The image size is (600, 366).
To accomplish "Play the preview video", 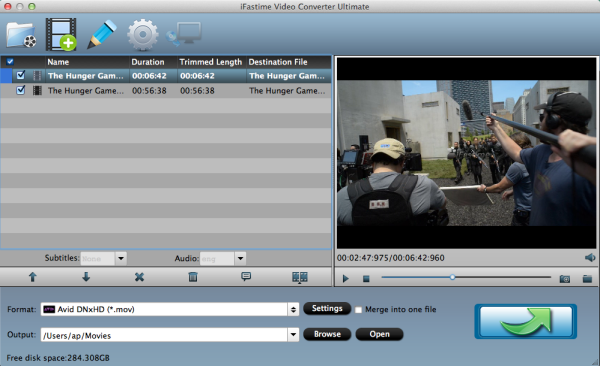I will (x=346, y=278).
